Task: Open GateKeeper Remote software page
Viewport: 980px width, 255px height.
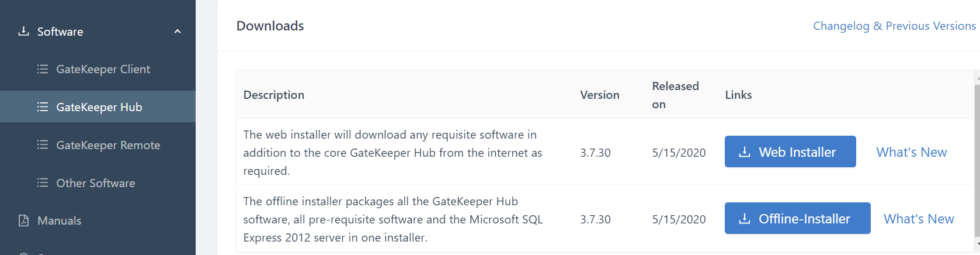Action: [x=108, y=145]
